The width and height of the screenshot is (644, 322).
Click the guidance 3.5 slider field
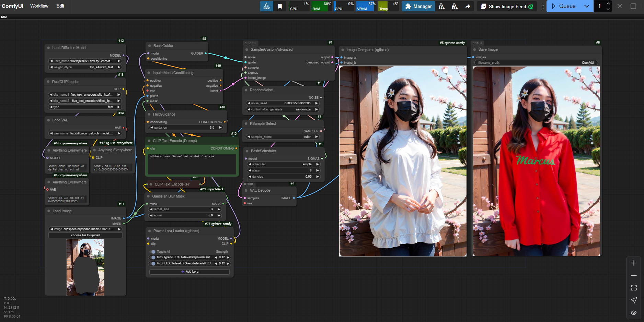click(x=186, y=128)
